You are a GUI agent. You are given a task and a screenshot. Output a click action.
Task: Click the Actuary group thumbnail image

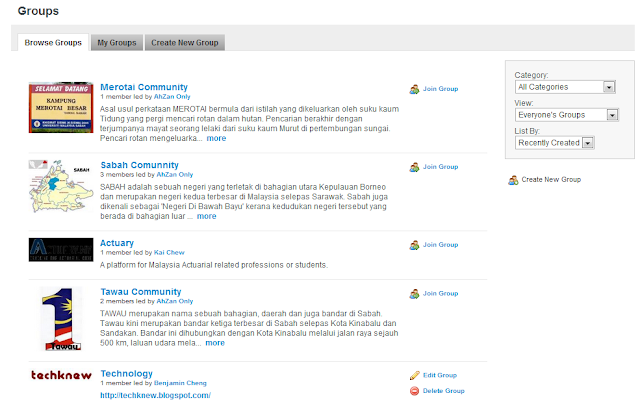(61, 250)
